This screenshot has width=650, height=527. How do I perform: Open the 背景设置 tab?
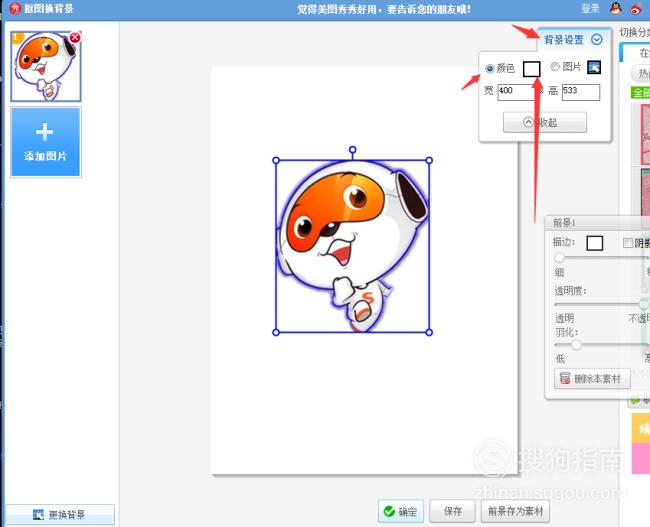click(573, 40)
